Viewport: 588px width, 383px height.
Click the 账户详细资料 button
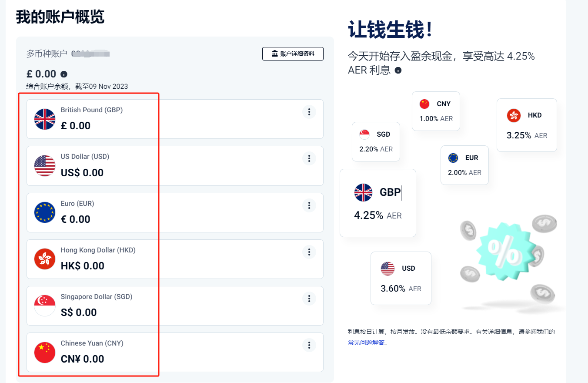coord(292,54)
